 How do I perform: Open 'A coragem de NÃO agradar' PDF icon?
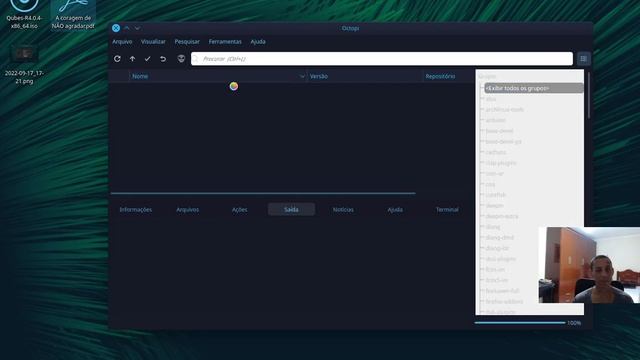click(73, 14)
